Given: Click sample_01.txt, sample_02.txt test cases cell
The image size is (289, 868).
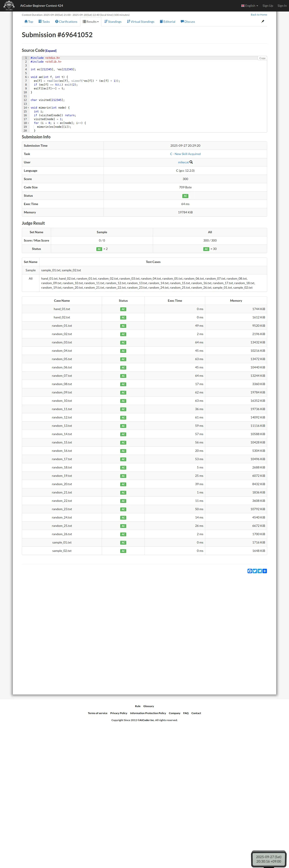Looking at the screenshot, I should [x=153, y=270].
